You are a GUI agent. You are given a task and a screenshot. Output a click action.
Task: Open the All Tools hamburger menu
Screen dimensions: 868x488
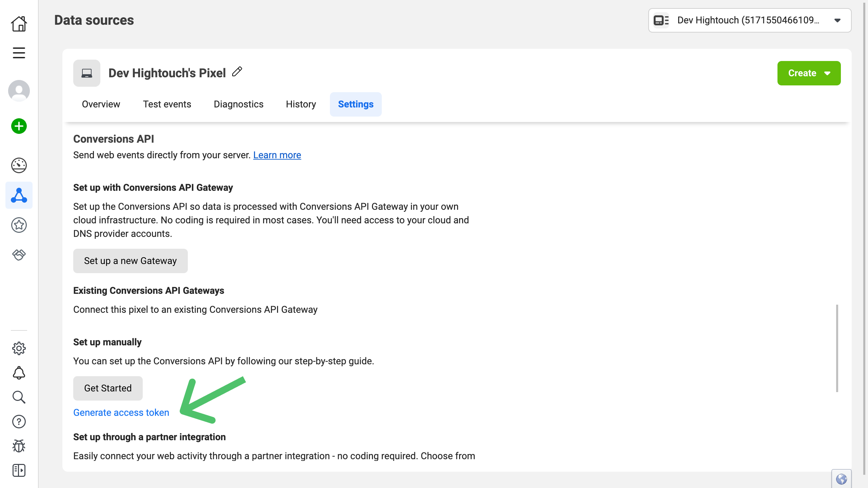[19, 53]
